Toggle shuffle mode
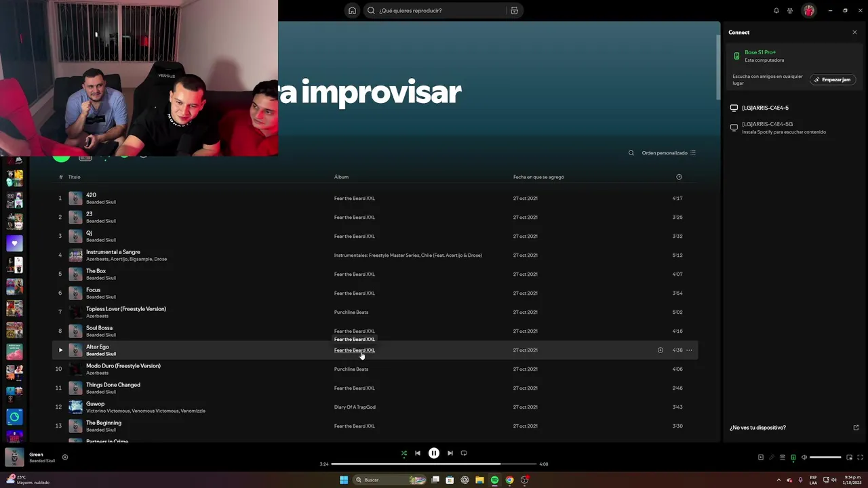The image size is (868, 488). [x=404, y=453]
